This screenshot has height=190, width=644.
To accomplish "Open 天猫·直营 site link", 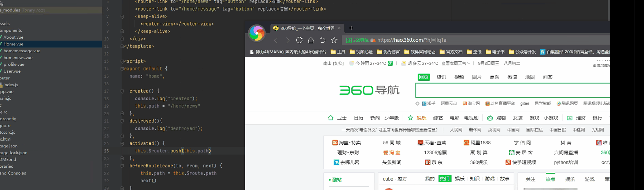I will tap(432, 142).
